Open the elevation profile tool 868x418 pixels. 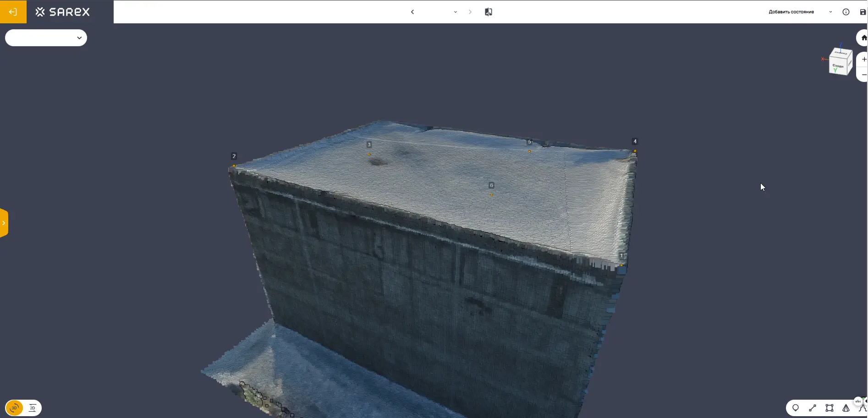(x=863, y=408)
